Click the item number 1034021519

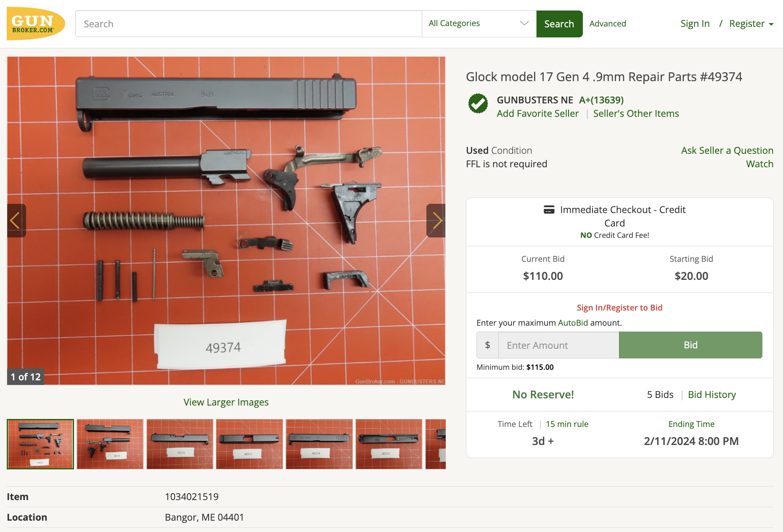click(x=192, y=497)
